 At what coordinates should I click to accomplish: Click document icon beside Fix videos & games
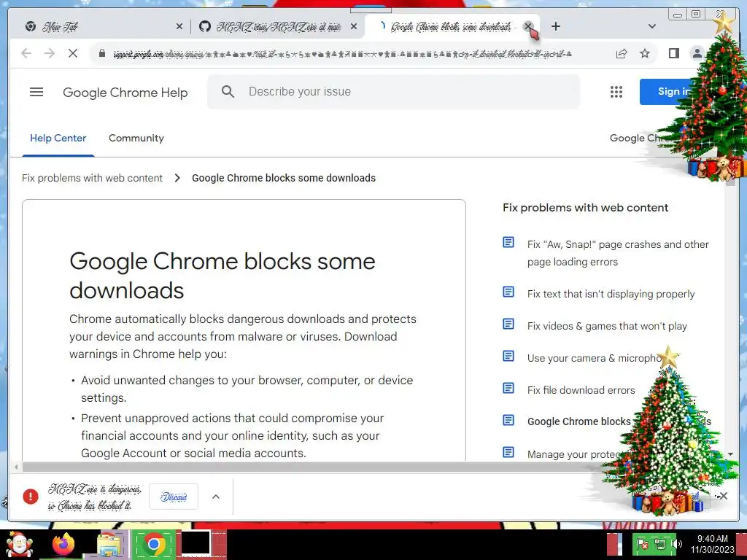pos(508,324)
